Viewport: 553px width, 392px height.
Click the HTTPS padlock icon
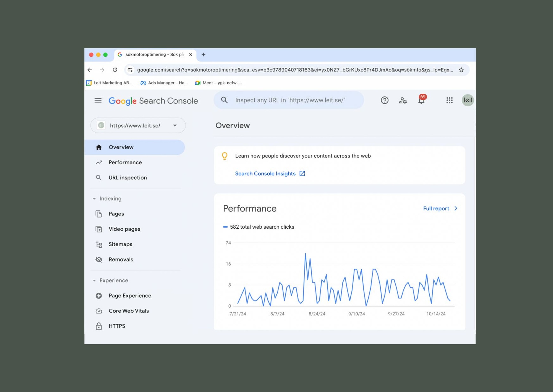[x=99, y=326]
